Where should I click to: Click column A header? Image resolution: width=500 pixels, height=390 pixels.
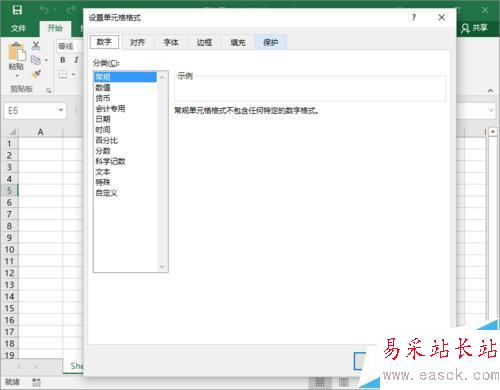coord(40,132)
